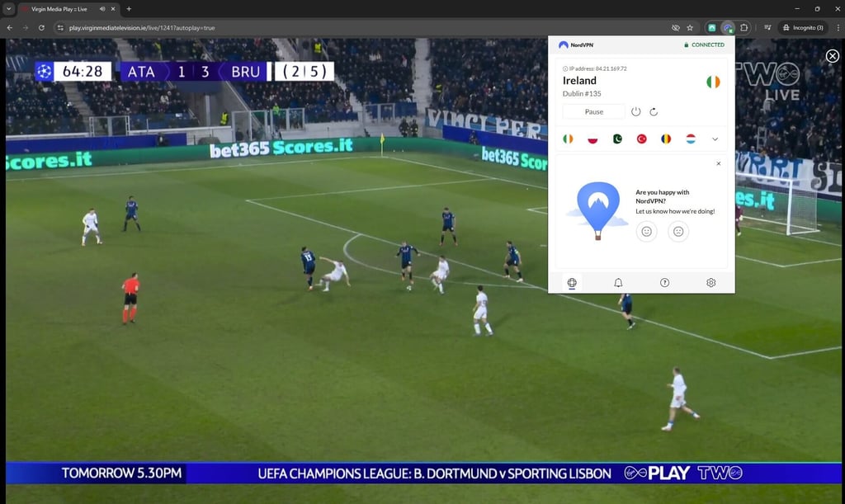Screen dimensions: 845x504
Task: Rate NordVPN with the sad face
Action: [x=678, y=232]
